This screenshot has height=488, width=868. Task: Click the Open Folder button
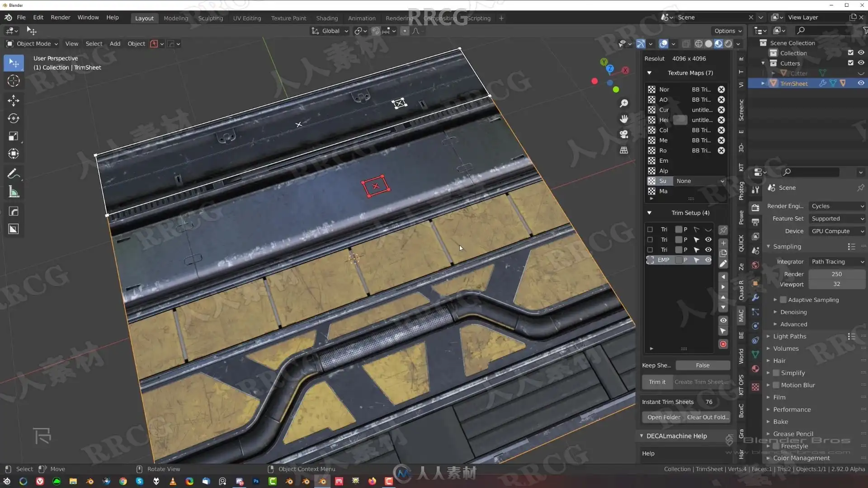663,417
